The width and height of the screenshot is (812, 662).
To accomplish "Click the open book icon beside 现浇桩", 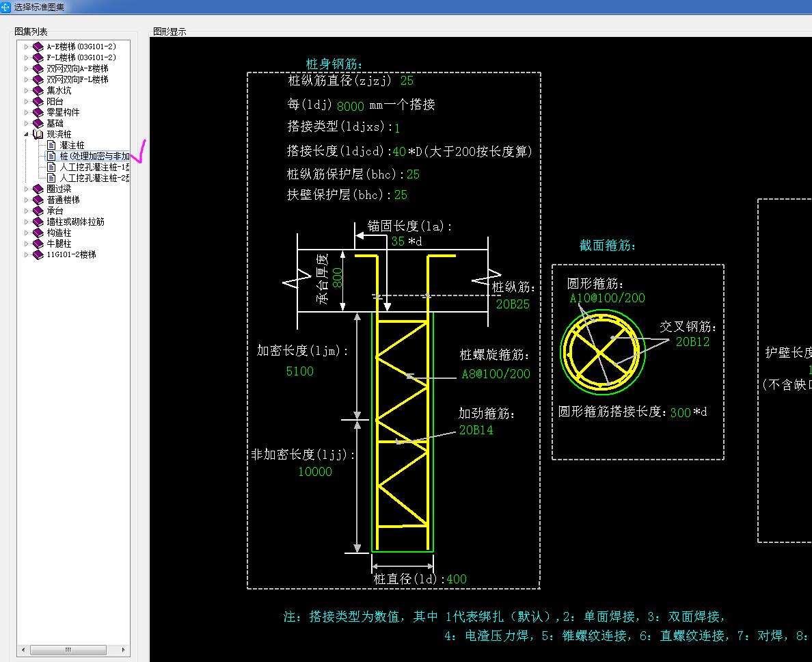I will point(38,134).
